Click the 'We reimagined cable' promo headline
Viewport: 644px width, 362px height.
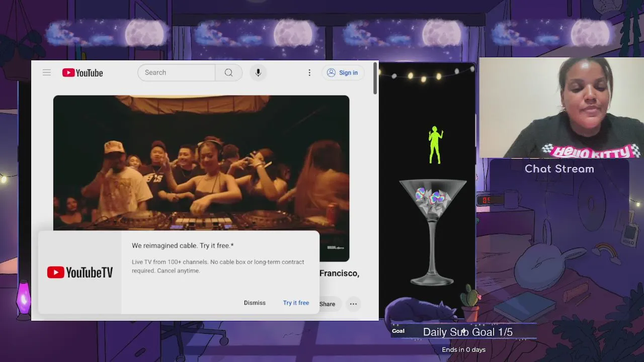[183, 245]
